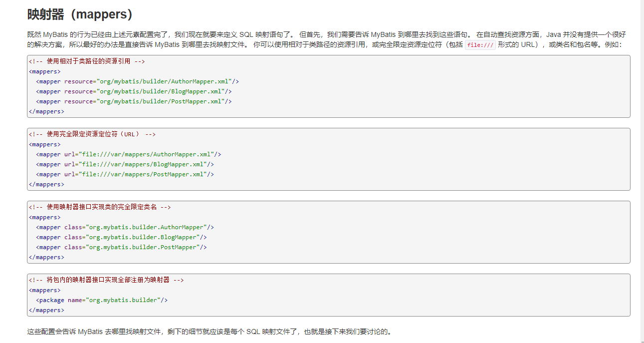644x343 pixels.
Task: Click the closing </mappers> tag in the last code block
Action: coord(46,310)
